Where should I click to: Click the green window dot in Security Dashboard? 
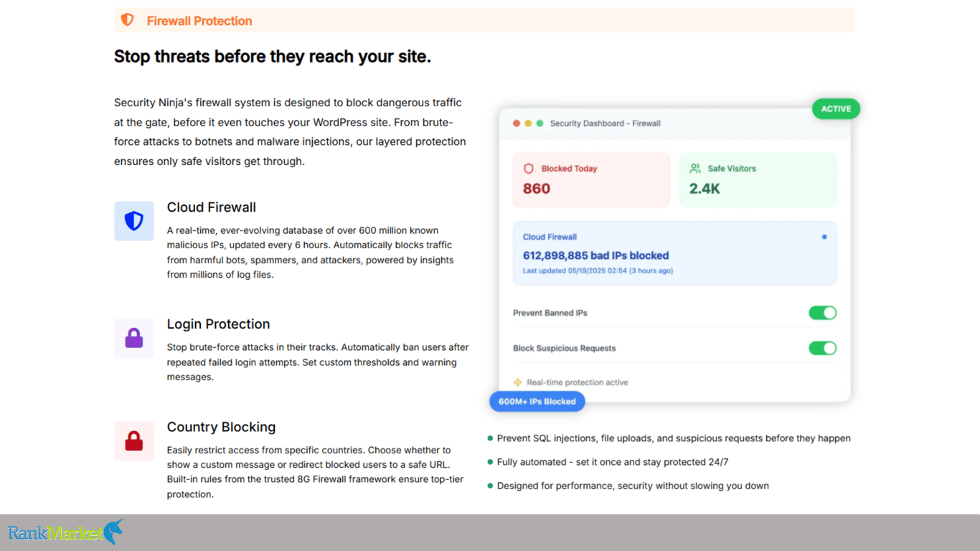[540, 123]
